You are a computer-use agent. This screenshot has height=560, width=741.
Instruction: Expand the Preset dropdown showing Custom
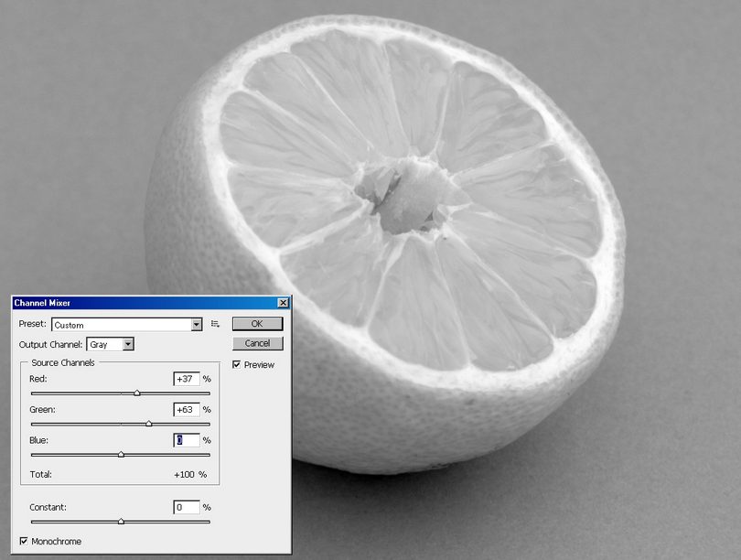point(197,325)
